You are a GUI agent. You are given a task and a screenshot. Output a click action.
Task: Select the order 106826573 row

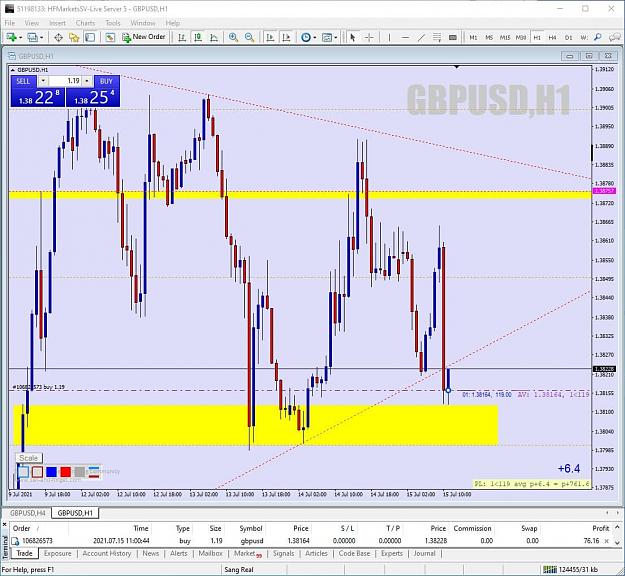point(311,541)
